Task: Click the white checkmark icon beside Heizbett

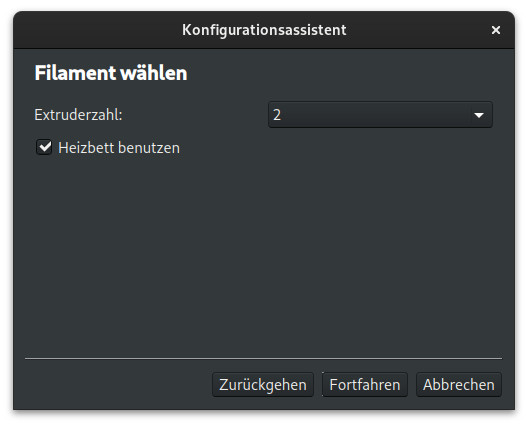Action: (44, 147)
